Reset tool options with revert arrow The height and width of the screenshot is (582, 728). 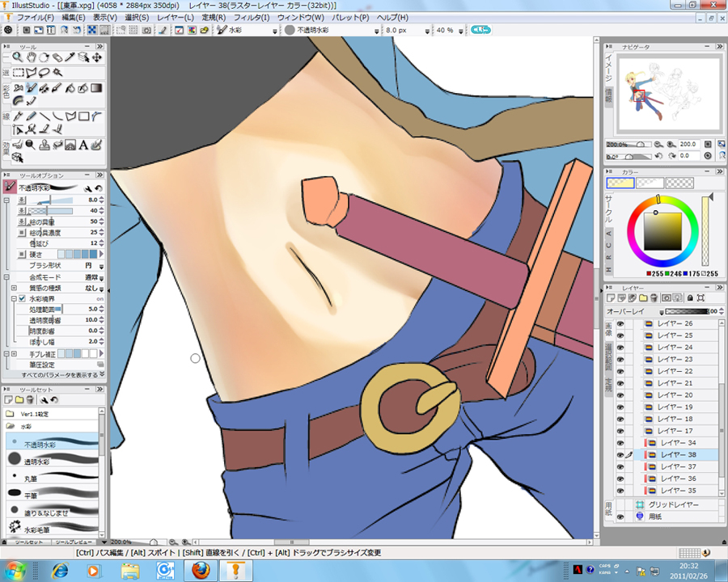tap(99, 188)
